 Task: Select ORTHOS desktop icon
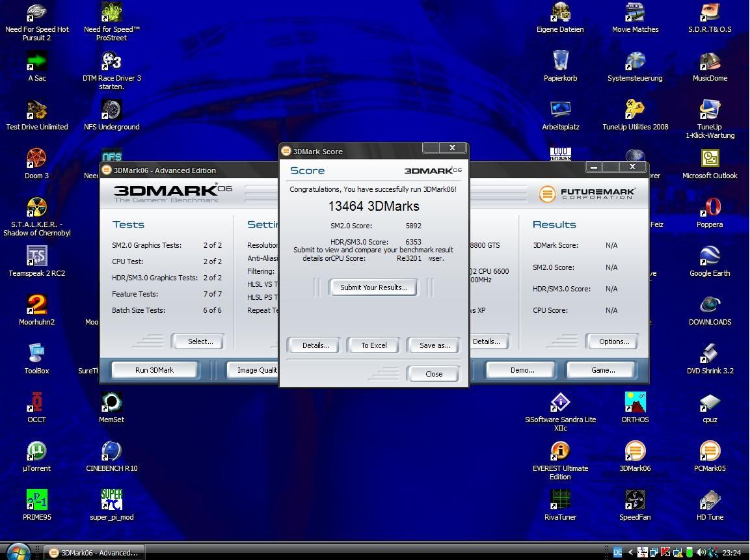click(x=636, y=408)
